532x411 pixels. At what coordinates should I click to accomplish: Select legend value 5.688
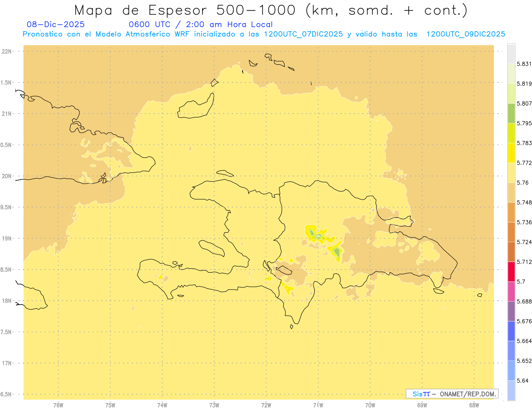tap(524, 301)
